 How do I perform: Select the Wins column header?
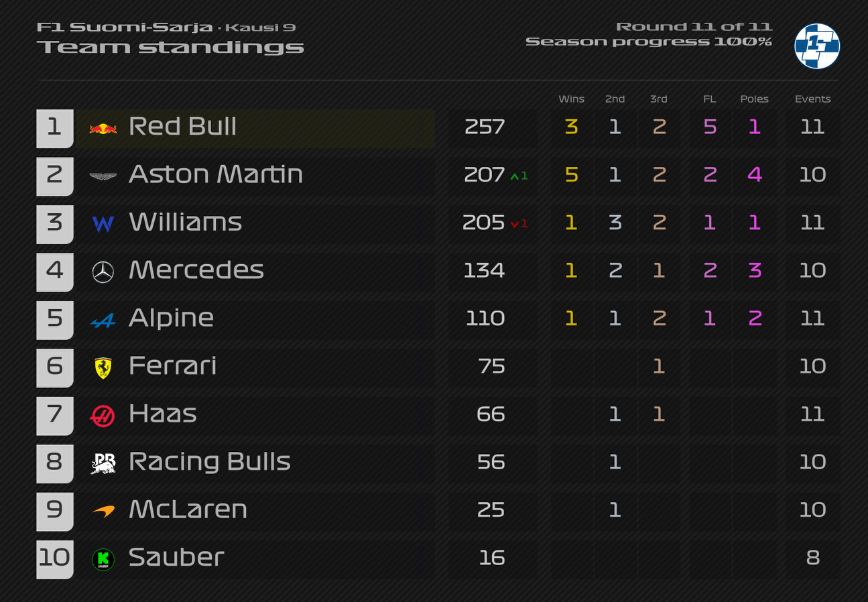pos(572,99)
